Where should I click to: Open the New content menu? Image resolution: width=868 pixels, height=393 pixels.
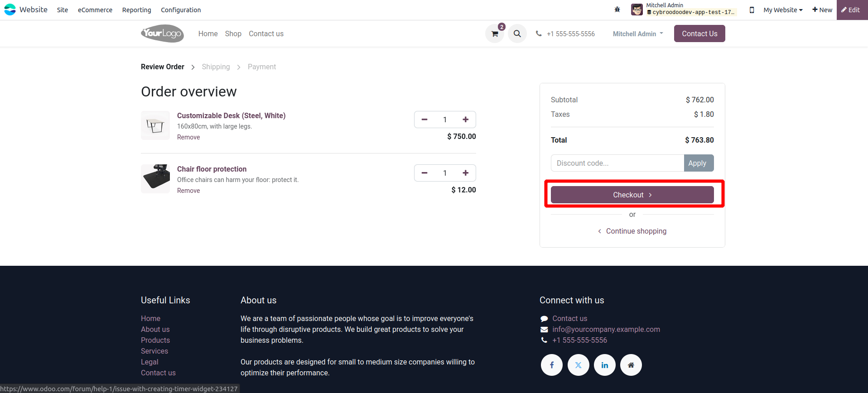tap(822, 10)
